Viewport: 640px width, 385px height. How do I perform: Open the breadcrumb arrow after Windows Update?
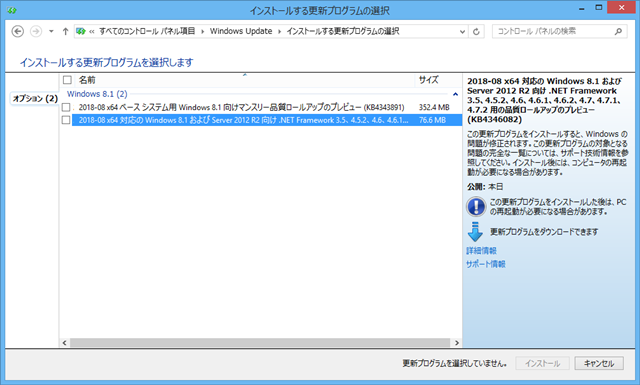tap(280, 31)
